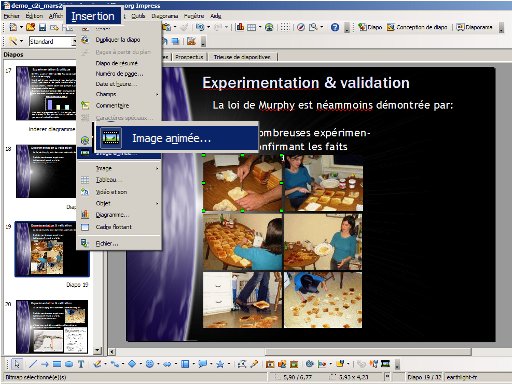The height and width of the screenshot is (384, 512).
Task: Choose Dupliquer la diapo in Insertion menu
Action: (x=119, y=40)
